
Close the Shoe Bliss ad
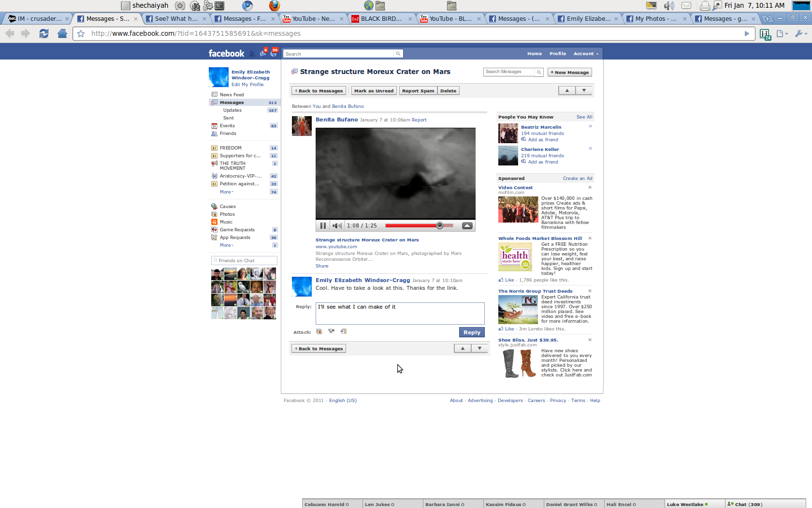click(590, 340)
